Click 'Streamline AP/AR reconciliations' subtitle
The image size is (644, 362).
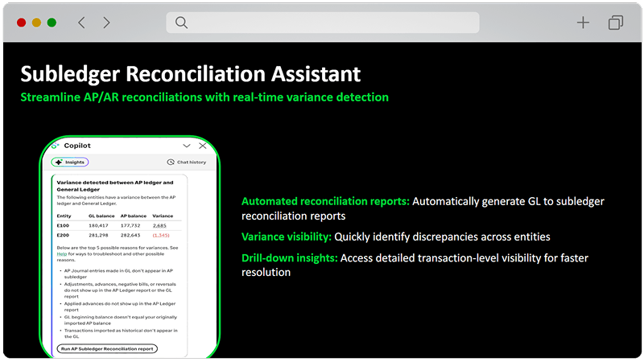204,97
